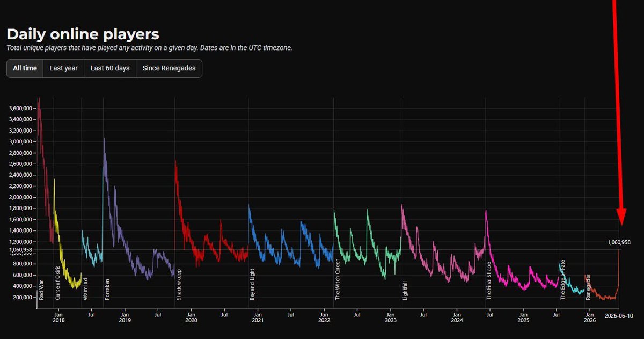Screen dimensions: 644x339
Task: Click the 600,000 y-axis label
Action: [23, 275]
